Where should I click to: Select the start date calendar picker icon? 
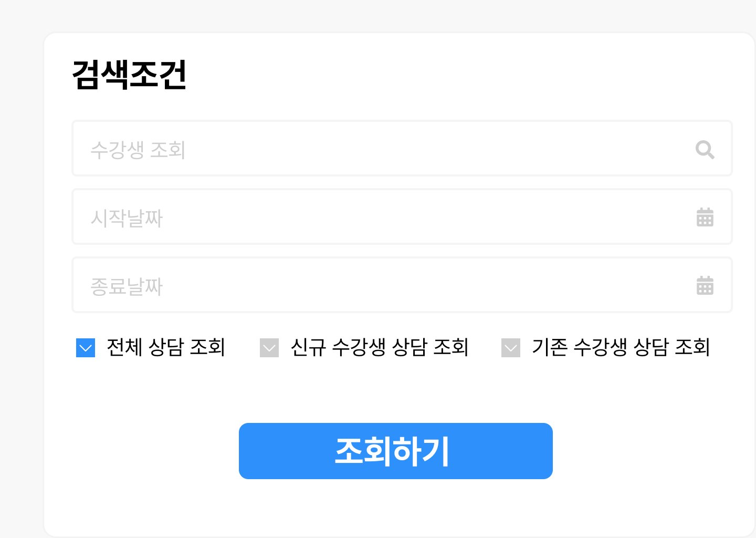pos(705,217)
